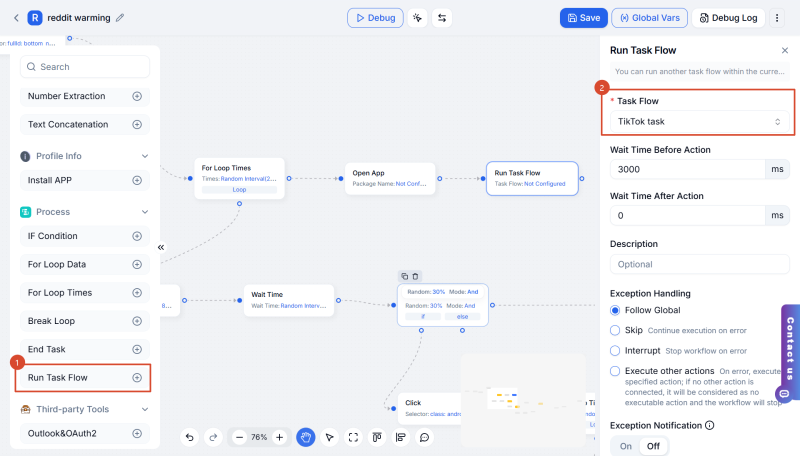Copy the selected condition node
The image size is (800, 456).
click(x=405, y=276)
